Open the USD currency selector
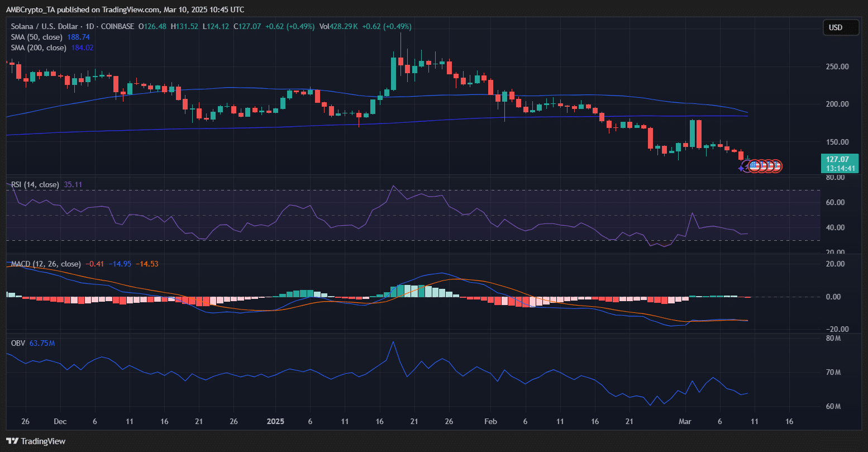 point(841,27)
